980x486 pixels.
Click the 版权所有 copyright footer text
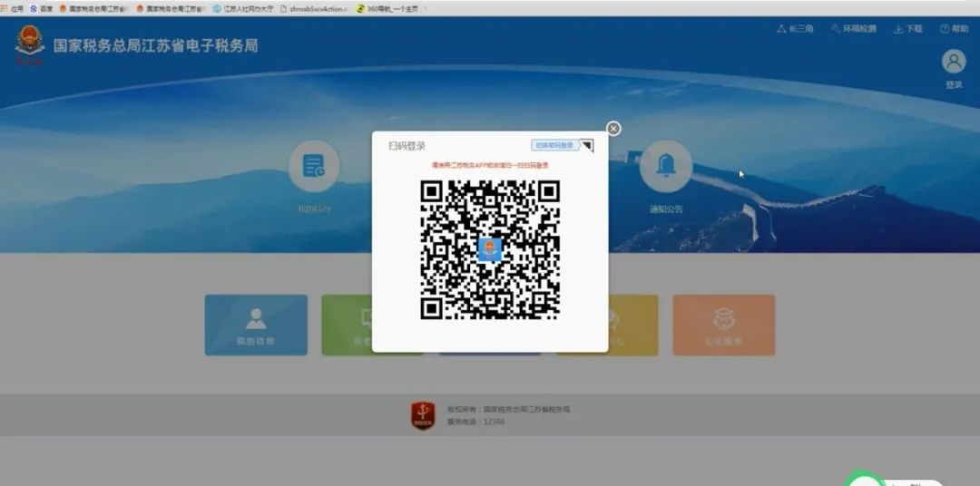coord(508,410)
